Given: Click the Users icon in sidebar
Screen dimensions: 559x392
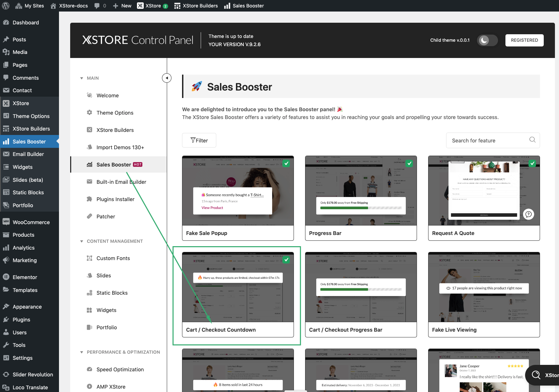Looking at the screenshot, I should [6, 332].
